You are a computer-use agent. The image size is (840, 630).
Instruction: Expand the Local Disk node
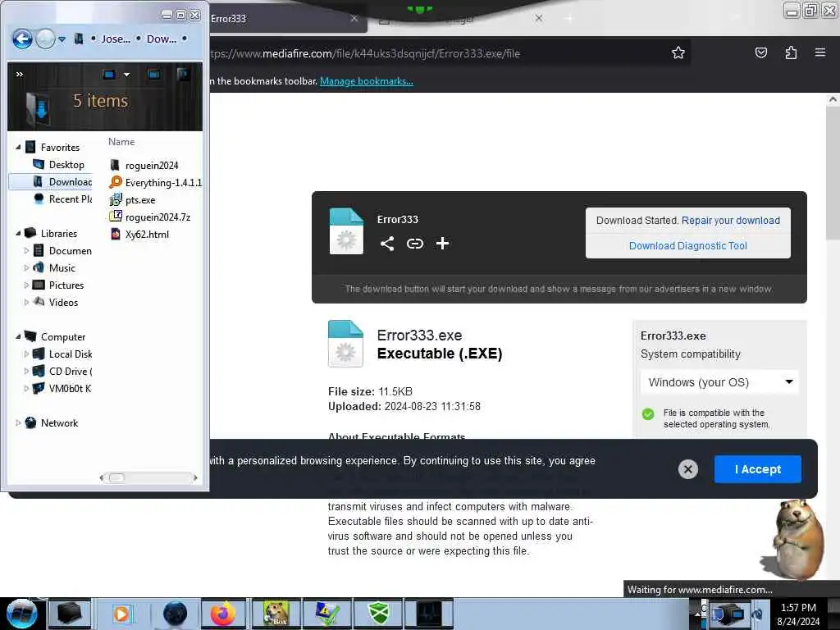pyautogui.click(x=26, y=354)
